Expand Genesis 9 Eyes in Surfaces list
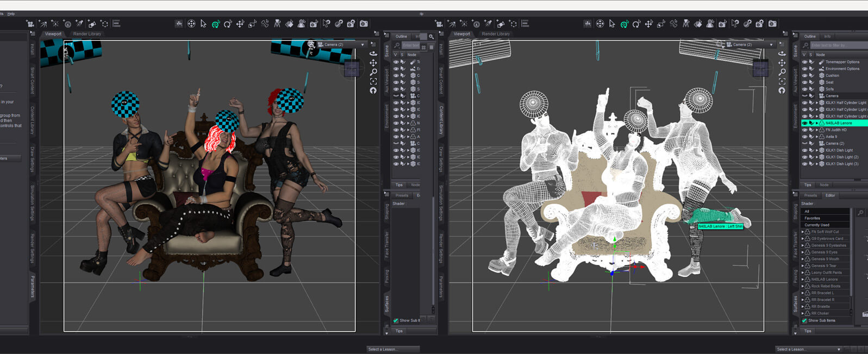The height and width of the screenshot is (354, 868). coord(803,252)
